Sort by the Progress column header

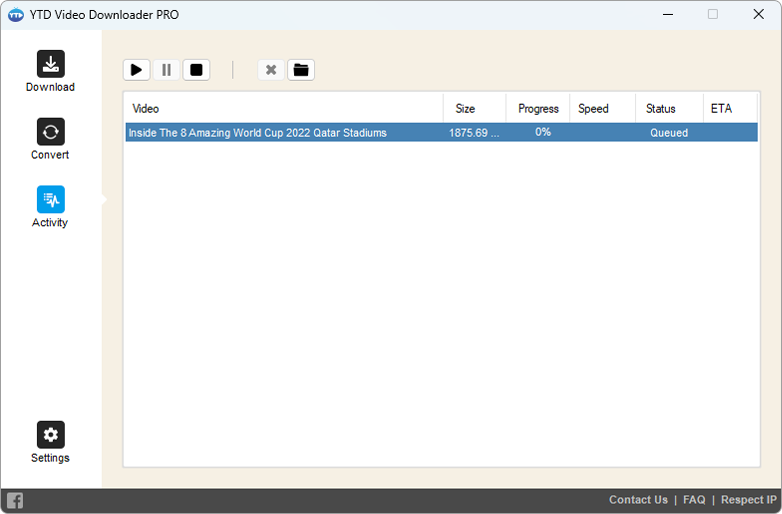coord(538,109)
